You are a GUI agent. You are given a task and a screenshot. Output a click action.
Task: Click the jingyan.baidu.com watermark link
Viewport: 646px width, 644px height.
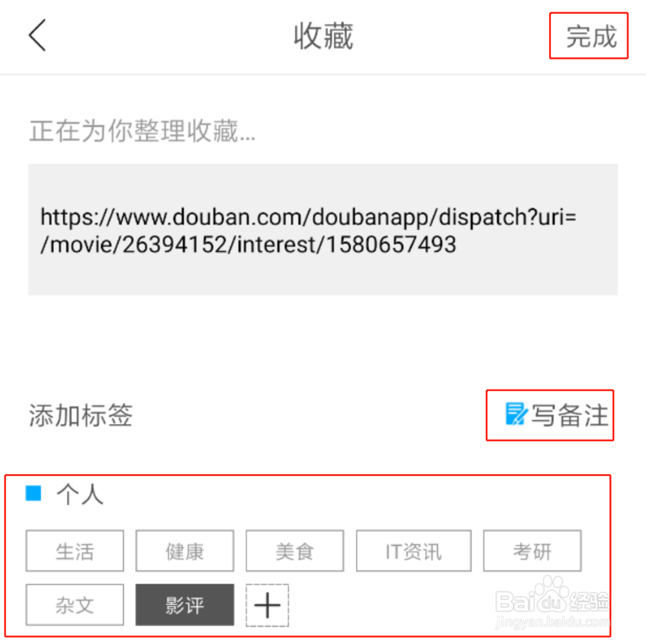point(552,622)
